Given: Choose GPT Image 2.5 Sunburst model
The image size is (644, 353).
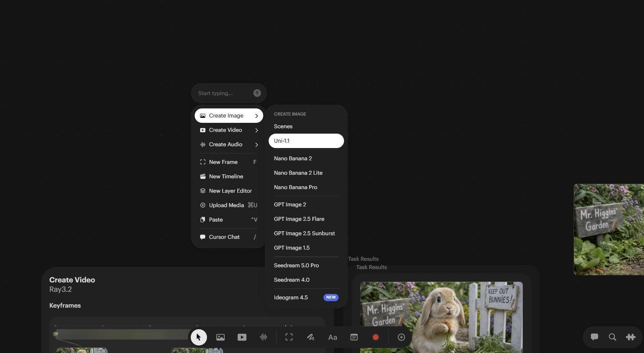Looking at the screenshot, I should pos(306,233).
